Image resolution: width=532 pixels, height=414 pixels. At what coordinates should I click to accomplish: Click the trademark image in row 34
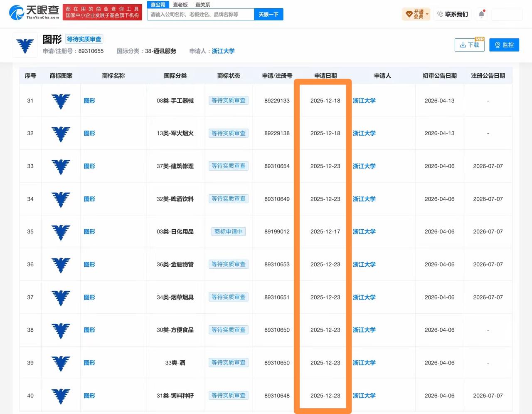click(61, 199)
